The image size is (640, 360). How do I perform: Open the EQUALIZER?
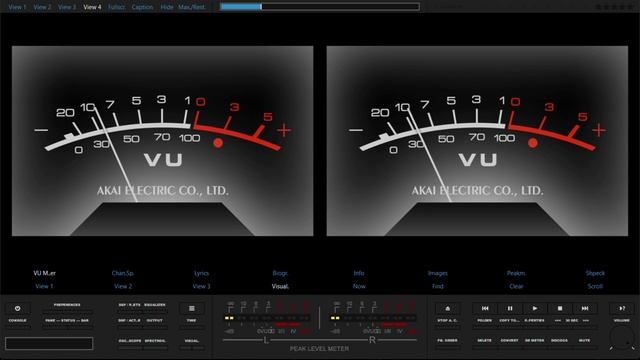click(155, 305)
